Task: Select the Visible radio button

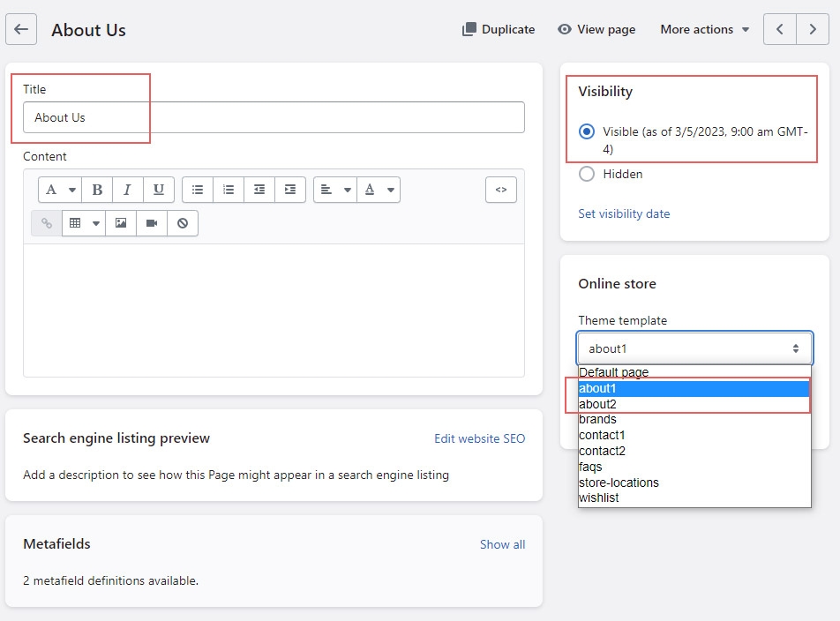Action: (587, 131)
